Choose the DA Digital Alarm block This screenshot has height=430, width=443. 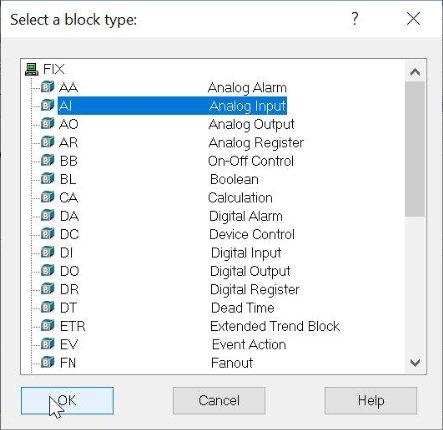click(171, 216)
